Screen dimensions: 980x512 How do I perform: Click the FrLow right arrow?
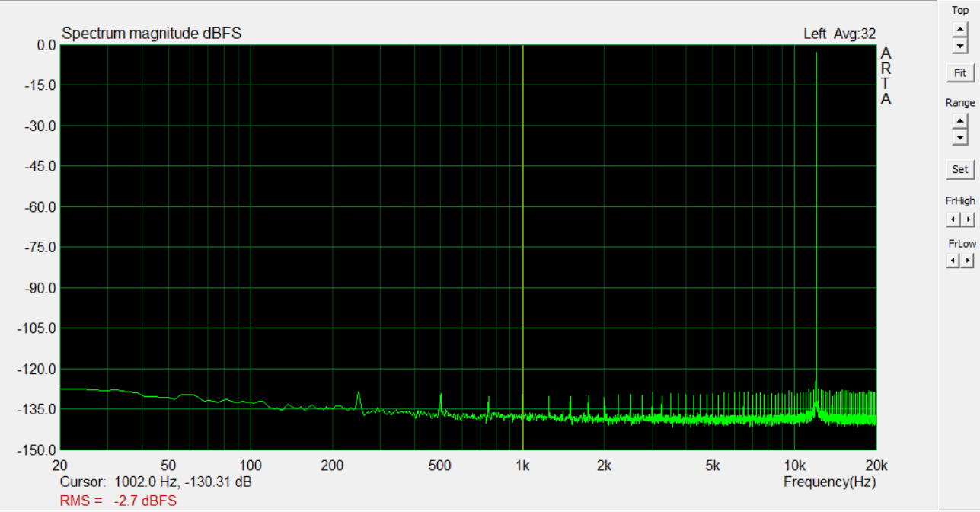click(x=967, y=261)
